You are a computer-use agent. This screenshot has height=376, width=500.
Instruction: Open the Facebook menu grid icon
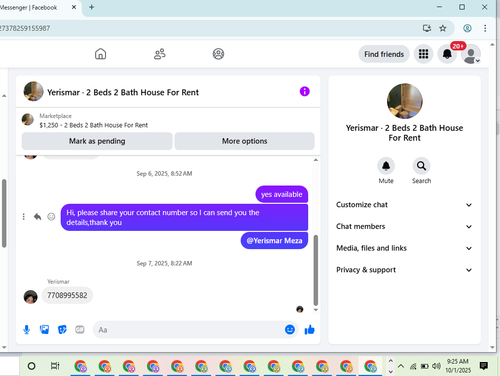[423, 54]
